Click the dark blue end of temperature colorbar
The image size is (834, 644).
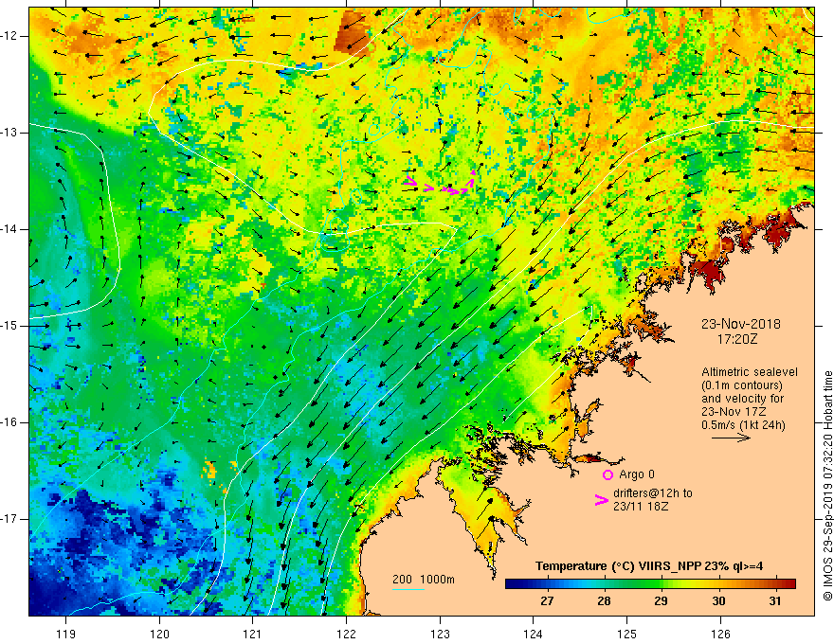tap(511, 584)
